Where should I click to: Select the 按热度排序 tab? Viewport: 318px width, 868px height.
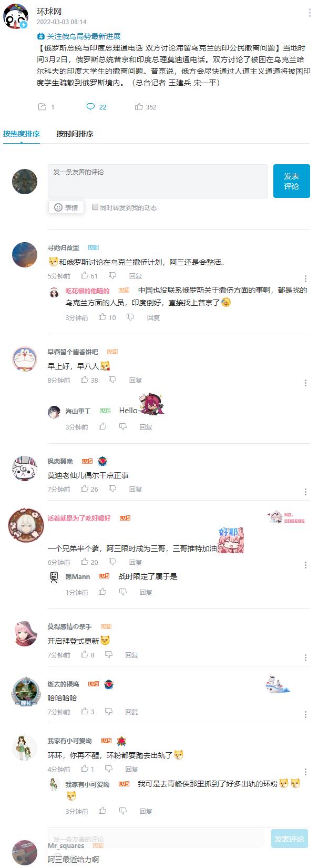tap(22, 134)
